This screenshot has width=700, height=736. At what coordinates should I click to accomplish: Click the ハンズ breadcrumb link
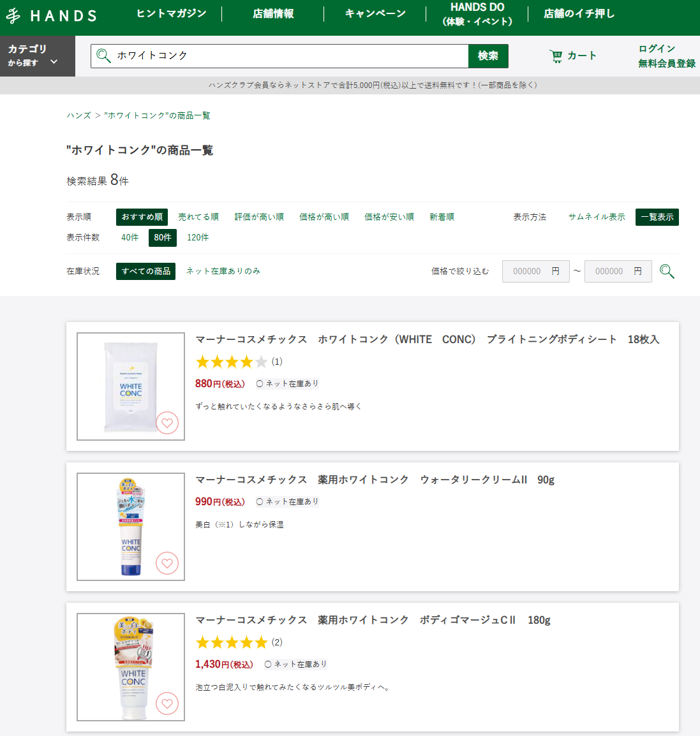(x=78, y=115)
